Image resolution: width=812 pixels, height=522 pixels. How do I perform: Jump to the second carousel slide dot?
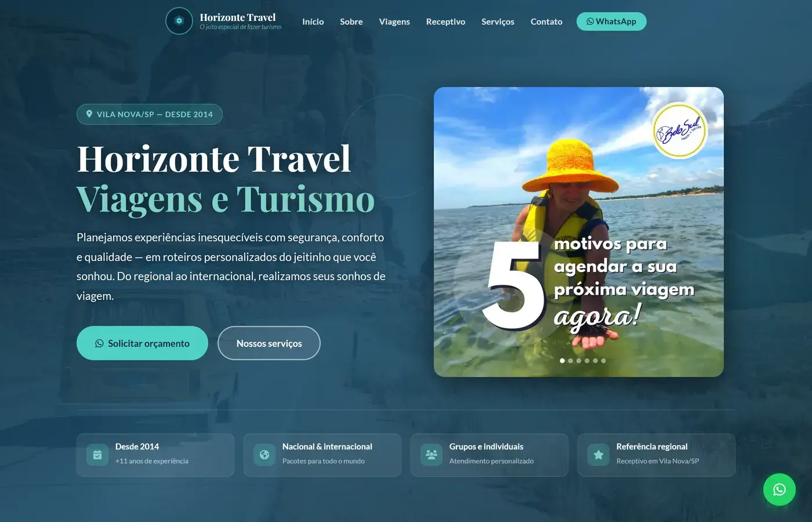pyautogui.click(x=571, y=361)
